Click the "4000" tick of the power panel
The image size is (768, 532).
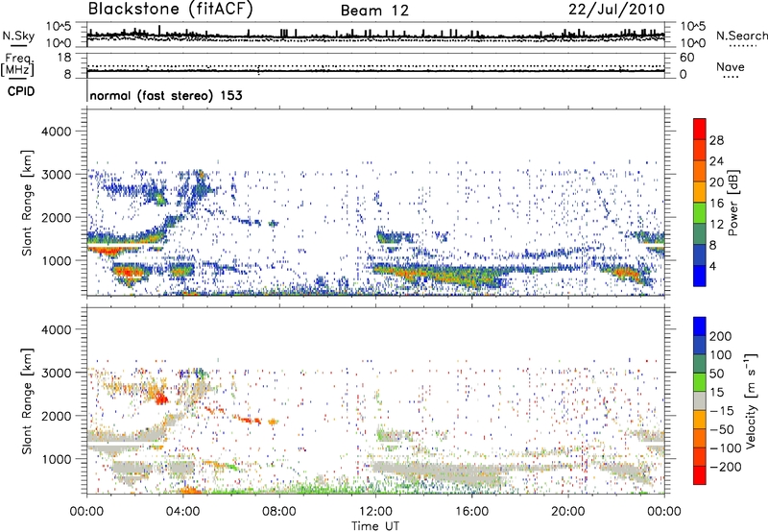[56, 132]
